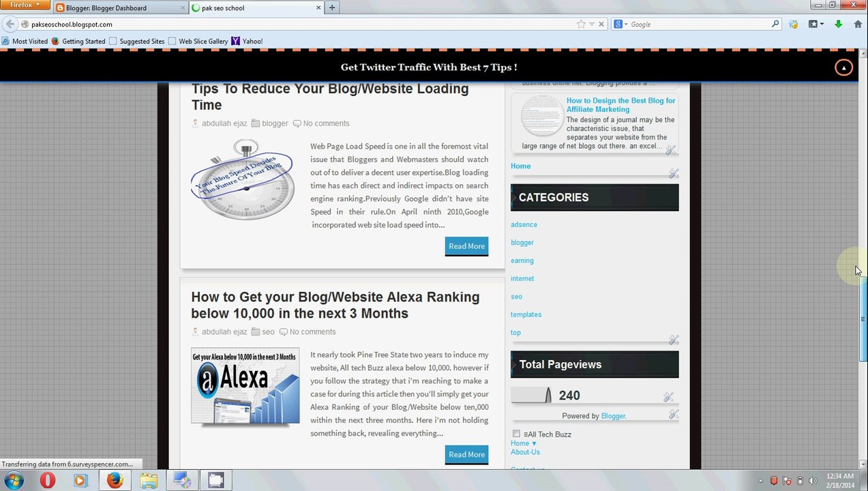Click the wrench icon under popular posts

(670, 150)
